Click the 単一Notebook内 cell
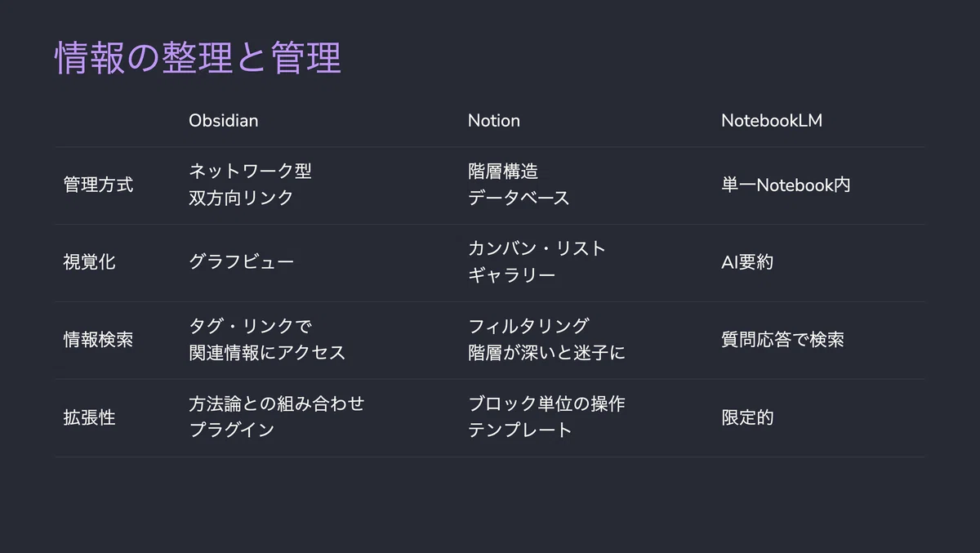The height and width of the screenshot is (553, 980). click(786, 185)
